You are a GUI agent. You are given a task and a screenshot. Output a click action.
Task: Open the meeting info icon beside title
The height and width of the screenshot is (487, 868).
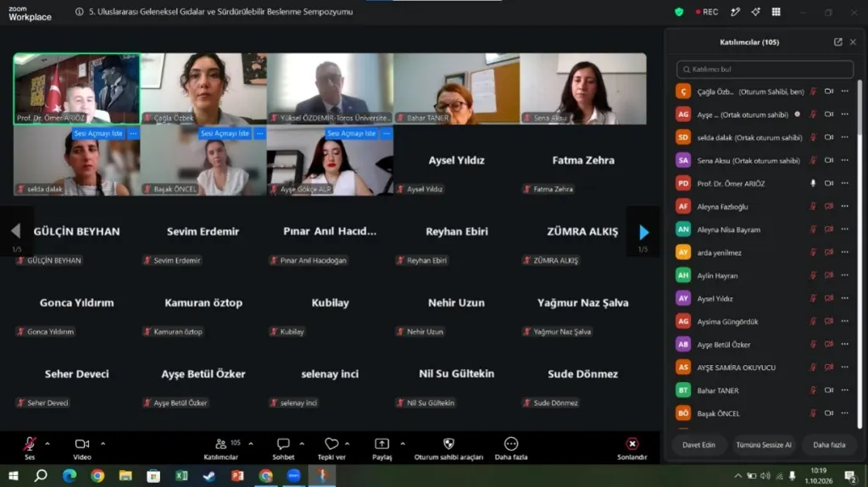pos(79,12)
